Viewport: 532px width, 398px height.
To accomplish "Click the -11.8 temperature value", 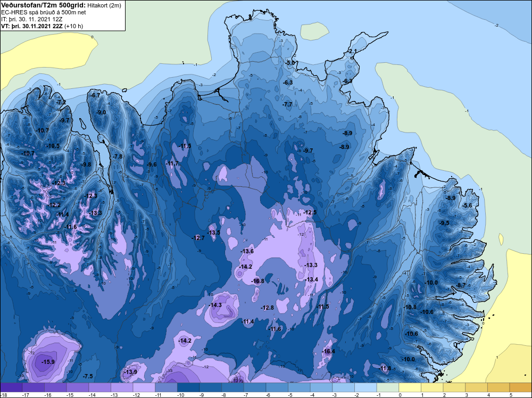I will click(x=385, y=368).
